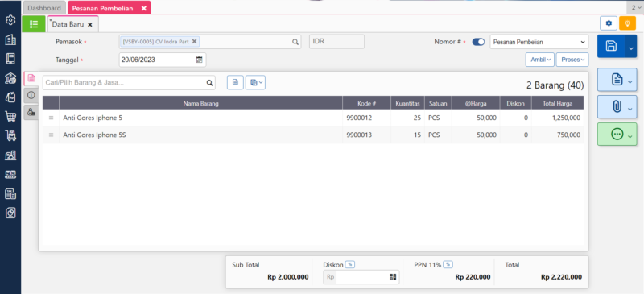
Task: Open the fixed assets building icon
Action: tap(10, 155)
